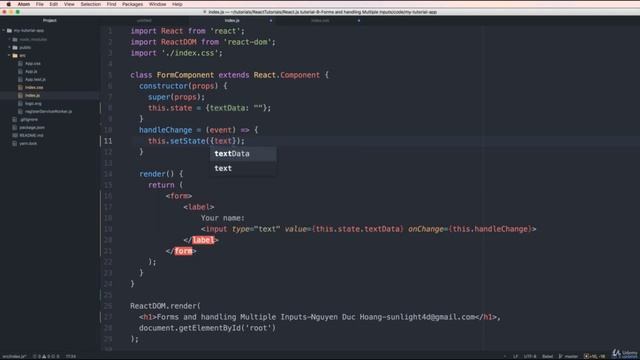640x360 pixels.
Task: Click master git branch in status bar
Action: pos(568,356)
